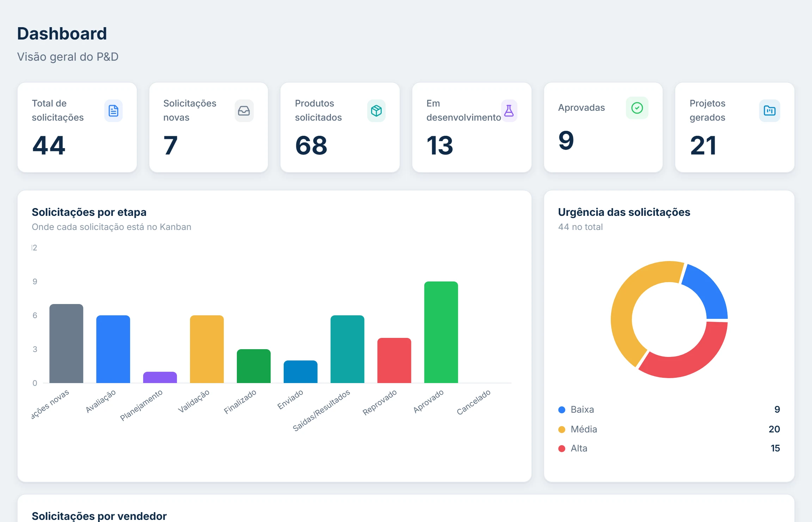Screen dimensions: 812x522
Task: Click the red Alta legend dot
Action: point(562,448)
